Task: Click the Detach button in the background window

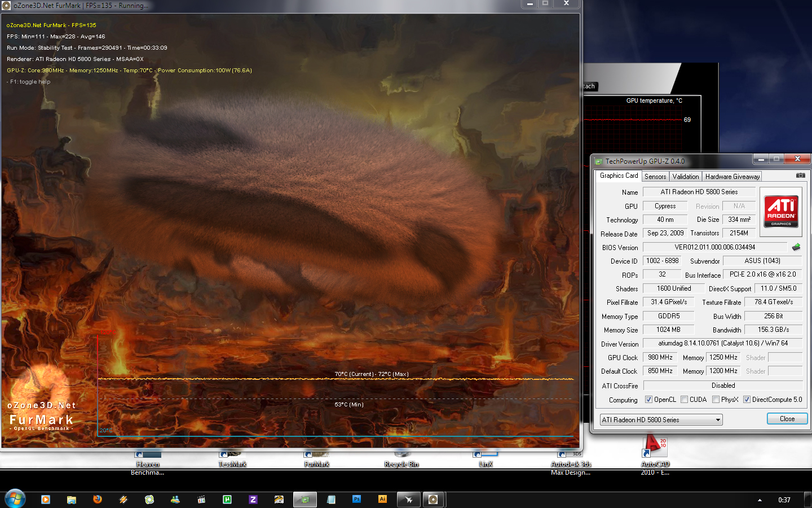Action: point(589,86)
